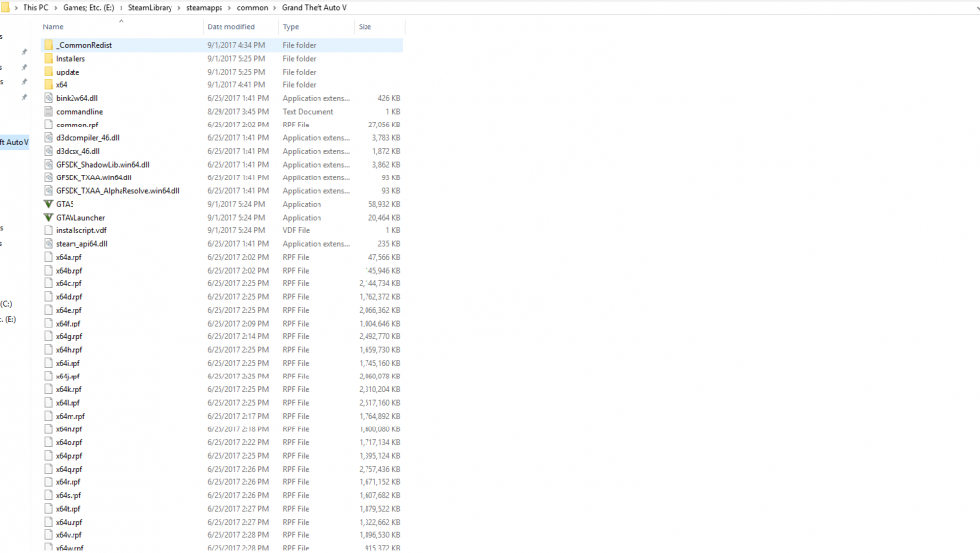Sort files by Date modified column
This screenshot has height=553, width=980.
(x=230, y=26)
